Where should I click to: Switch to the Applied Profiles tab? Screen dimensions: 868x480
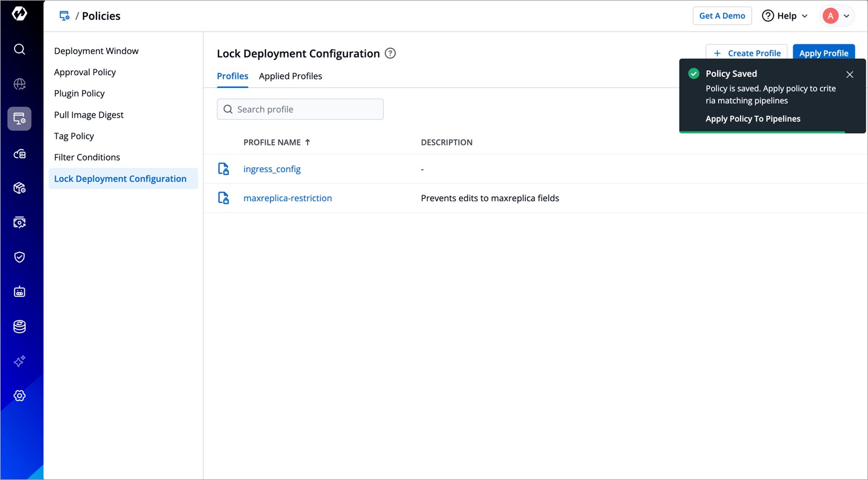(290, 76)
